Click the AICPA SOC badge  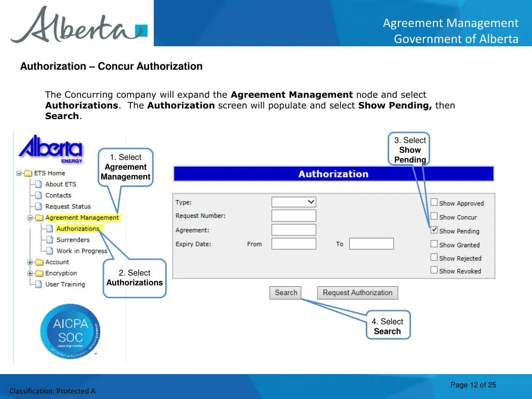click(x=70, y=331)
